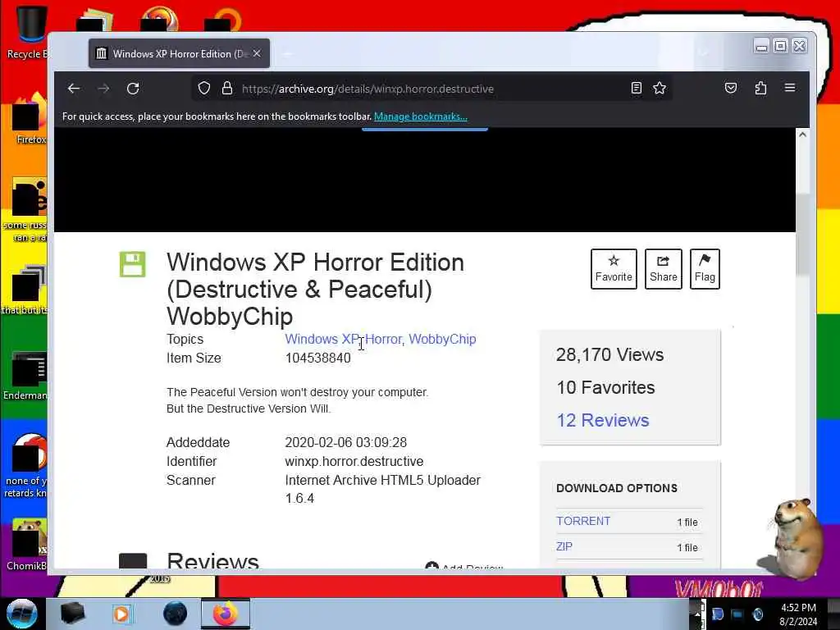This screenshot has width=840, height=630.
Task: Open the Extensions puzzle-piece icon
Action: (x=760, y=88)
